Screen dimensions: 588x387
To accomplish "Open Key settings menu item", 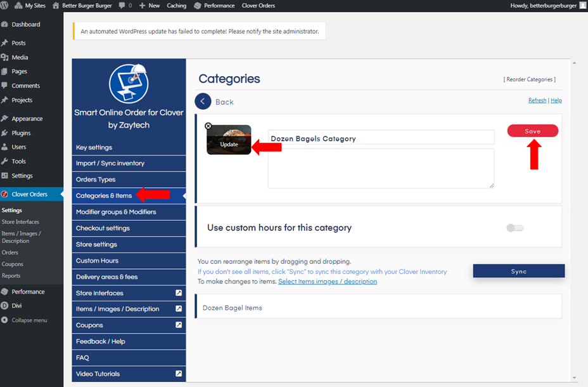I will (x=129, y=148).
